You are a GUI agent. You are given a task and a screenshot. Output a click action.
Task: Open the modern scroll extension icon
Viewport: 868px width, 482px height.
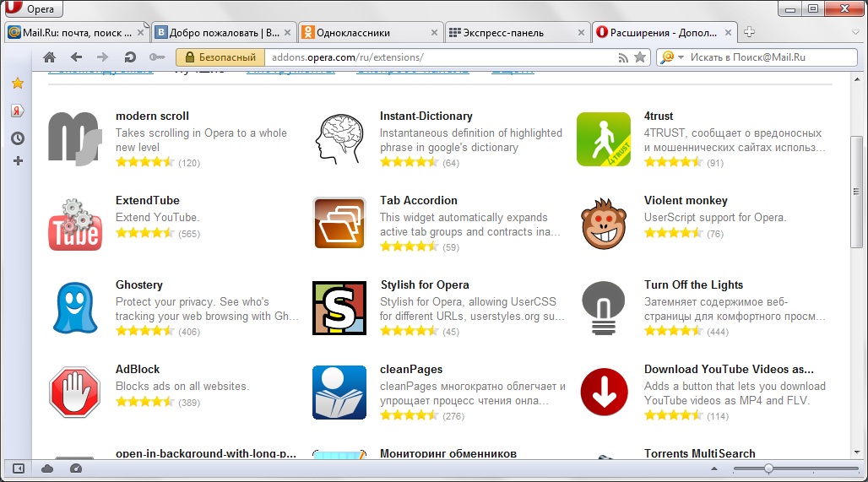pos(75,139)
